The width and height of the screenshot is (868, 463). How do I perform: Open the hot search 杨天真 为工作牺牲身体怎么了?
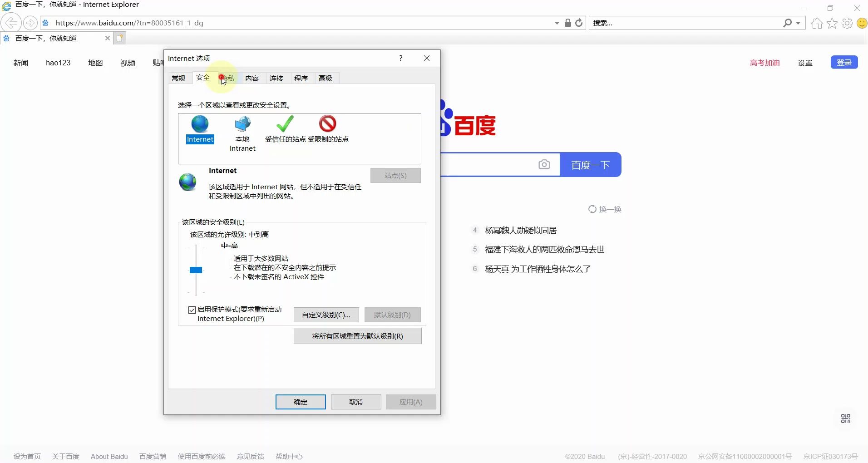[x=538, y=269]
